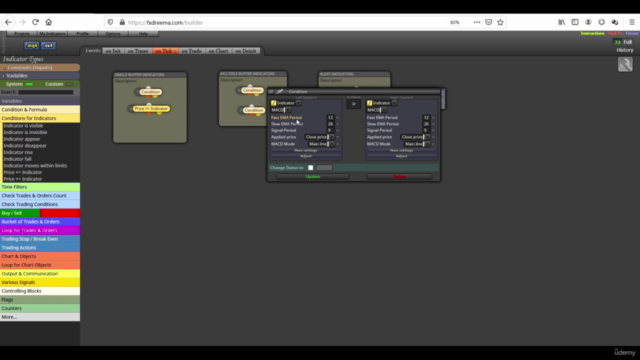640x360 pixels.
Task: Select 'Indicator rise' in conditions list
Action: tap(18, 152)
